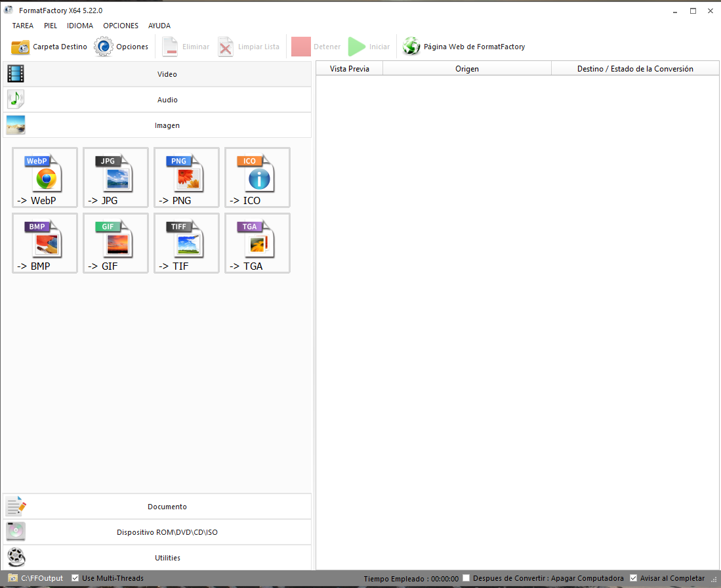Open the PIEL menu

tap(51, 26)
